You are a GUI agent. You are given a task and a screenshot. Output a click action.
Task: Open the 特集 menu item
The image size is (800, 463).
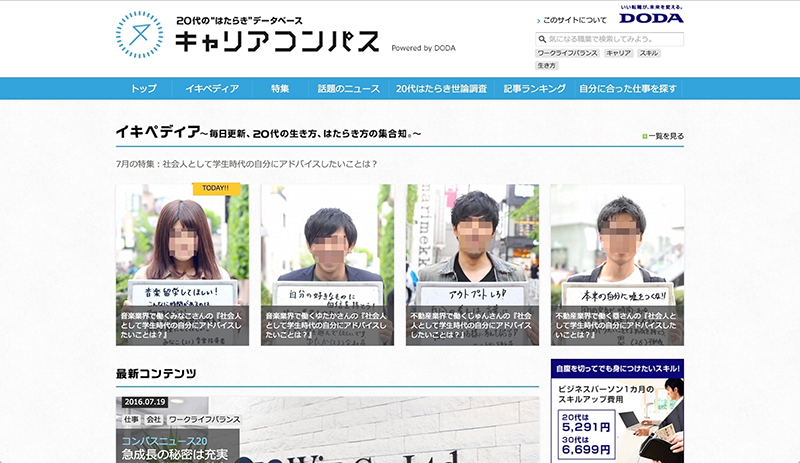[280, 88]
